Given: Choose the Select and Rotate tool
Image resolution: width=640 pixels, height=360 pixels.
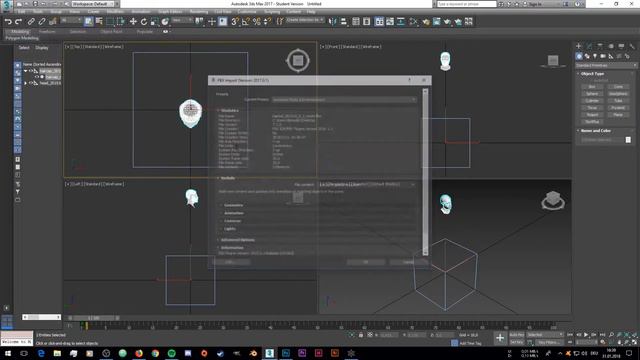Looking at the screenshot, I should (144, 22).
